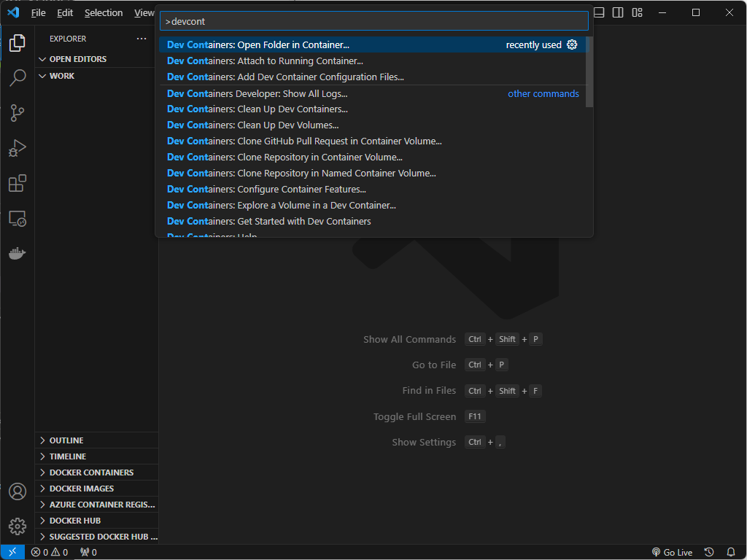Open the notifications bell
The width and height of the screenshot is (747, 560).
pos(731,553)
